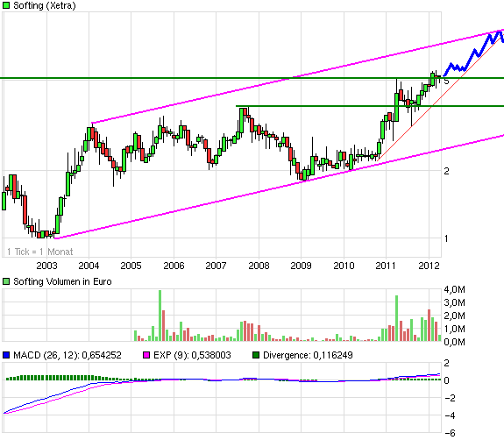Click the EXP (9): 0,538003 label

pyautogui.click(x=192, y=355)
